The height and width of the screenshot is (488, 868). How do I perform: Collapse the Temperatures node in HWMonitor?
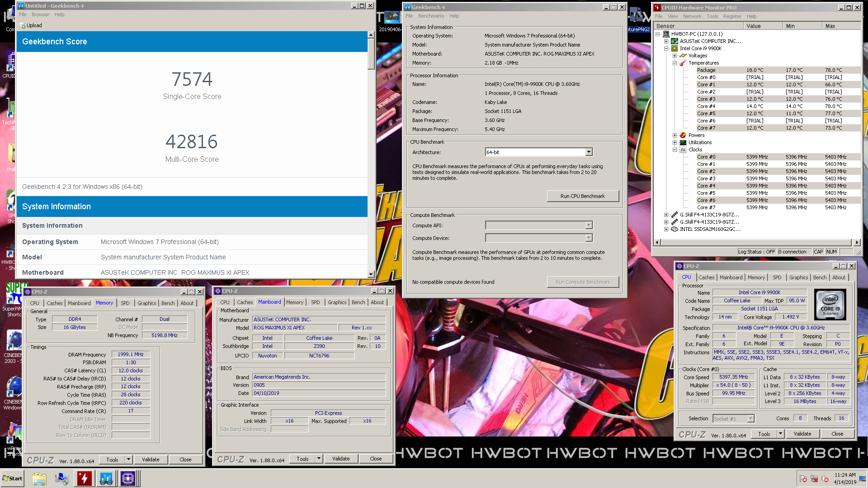click(x=675, y=63)
